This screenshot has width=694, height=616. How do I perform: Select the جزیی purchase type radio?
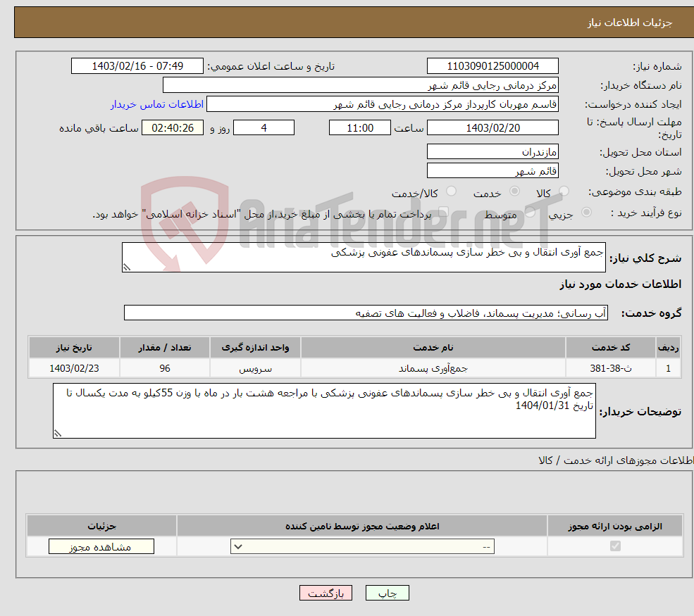pos(586,213)
